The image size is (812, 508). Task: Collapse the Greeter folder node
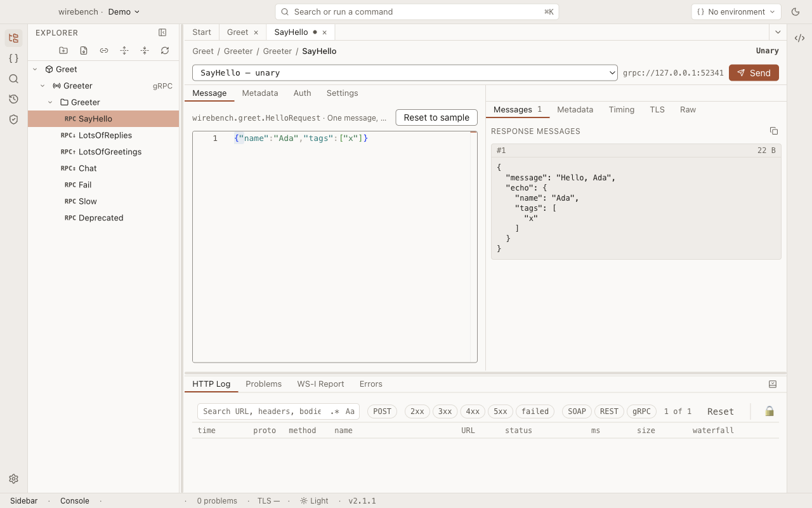coord(50,102)
